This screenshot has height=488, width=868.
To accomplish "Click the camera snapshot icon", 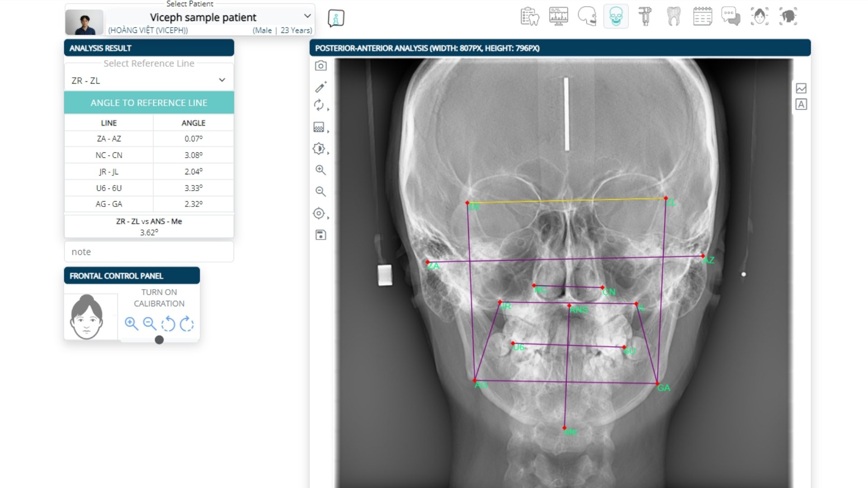I will [x=321, y=66].
